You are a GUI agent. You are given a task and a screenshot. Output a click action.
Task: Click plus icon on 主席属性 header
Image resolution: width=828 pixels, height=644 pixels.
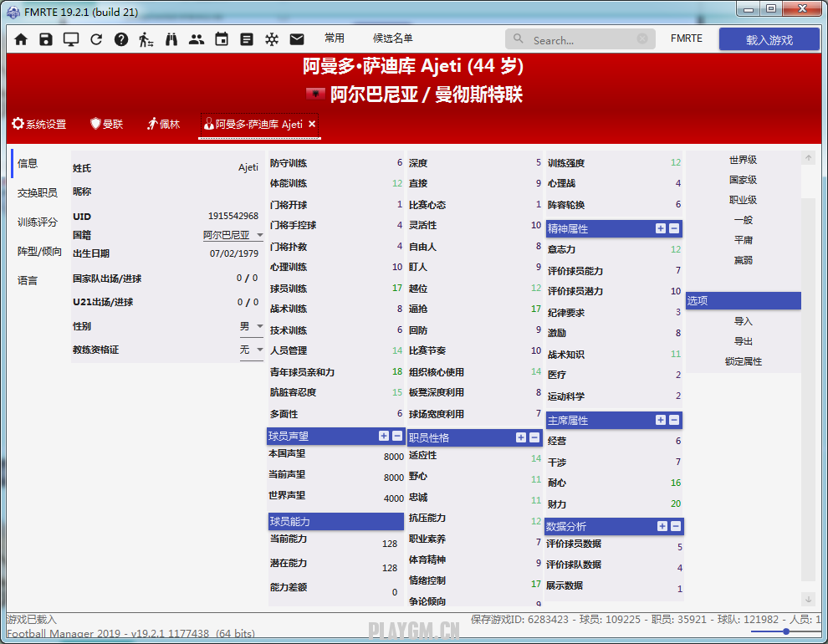pos(661,420)
